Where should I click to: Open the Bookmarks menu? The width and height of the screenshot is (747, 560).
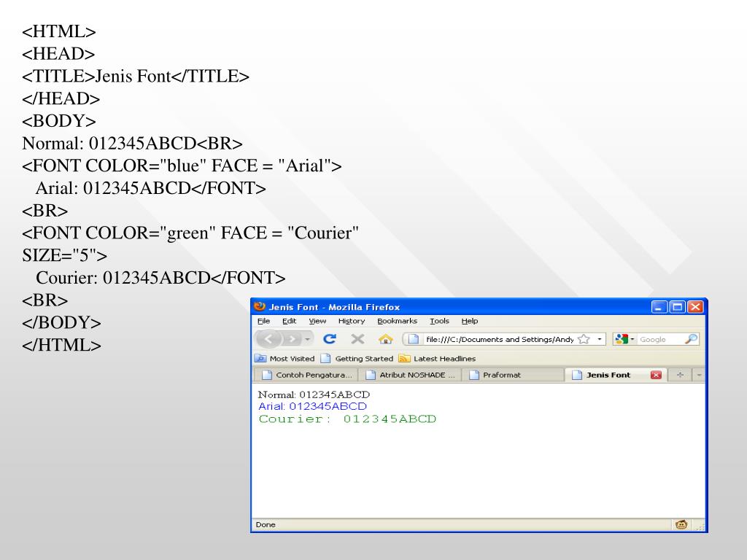397,321
